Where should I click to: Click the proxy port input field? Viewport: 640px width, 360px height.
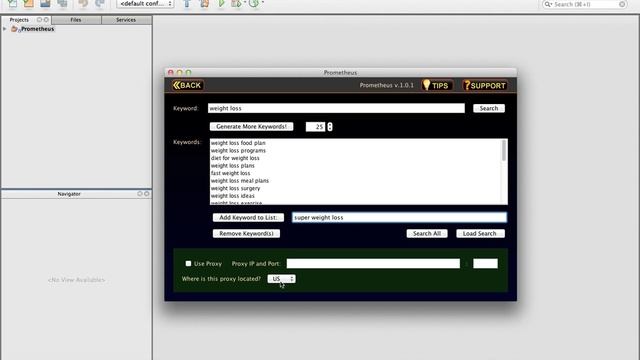(485, 264)
